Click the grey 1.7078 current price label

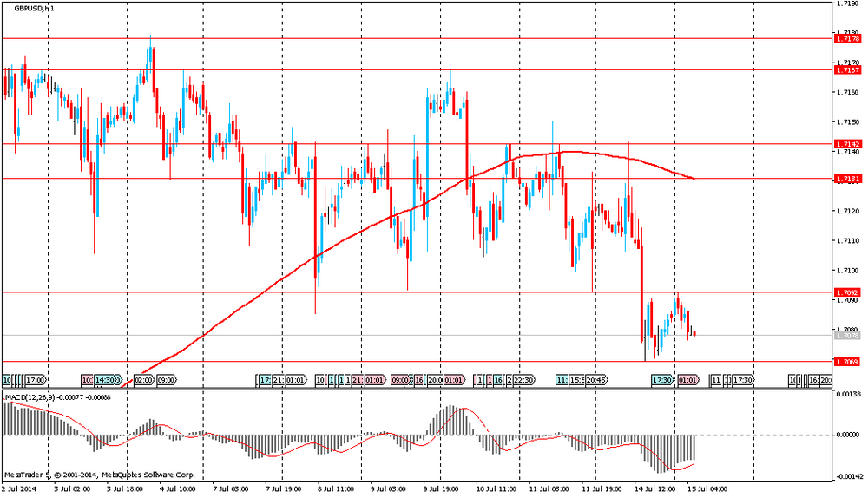click(847, 335)
